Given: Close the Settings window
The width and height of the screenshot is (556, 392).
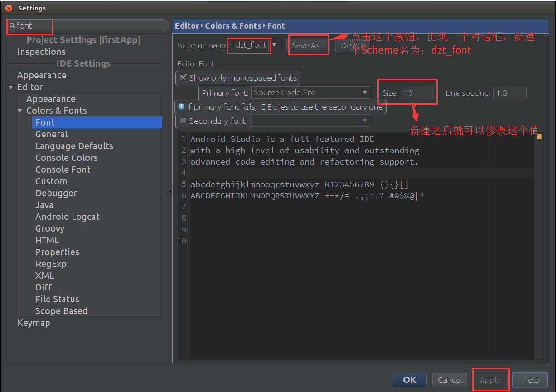Looking at the screenshot, I should pyautogui.click(x=9, y=8).
